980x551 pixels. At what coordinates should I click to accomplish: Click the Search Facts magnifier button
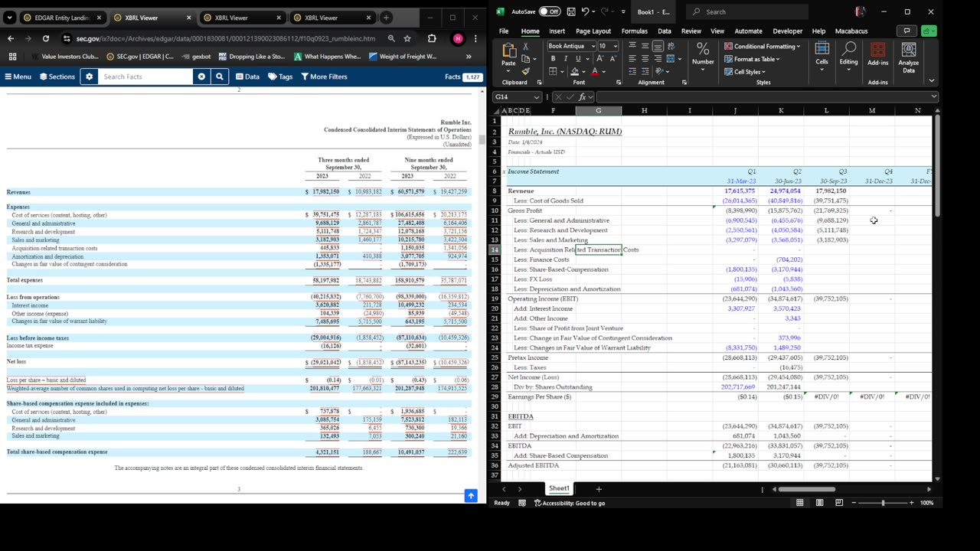(219, 77)
